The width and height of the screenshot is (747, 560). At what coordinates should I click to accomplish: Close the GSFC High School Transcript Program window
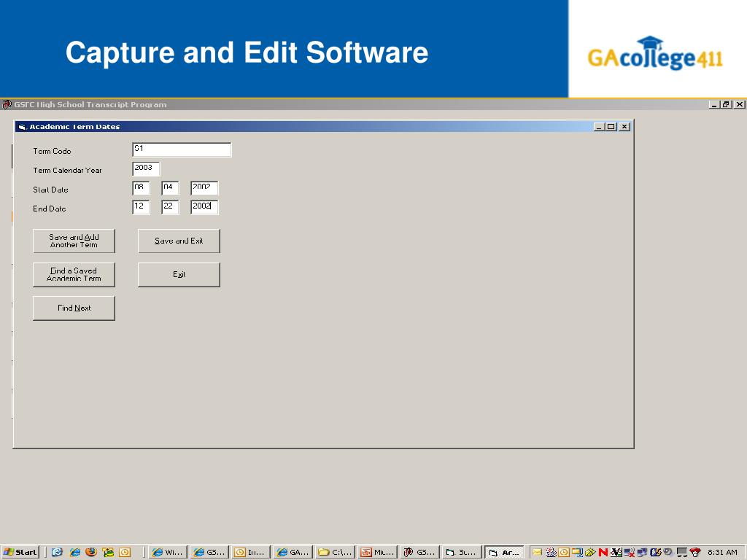pyautogui.click(x=739, y=104)
